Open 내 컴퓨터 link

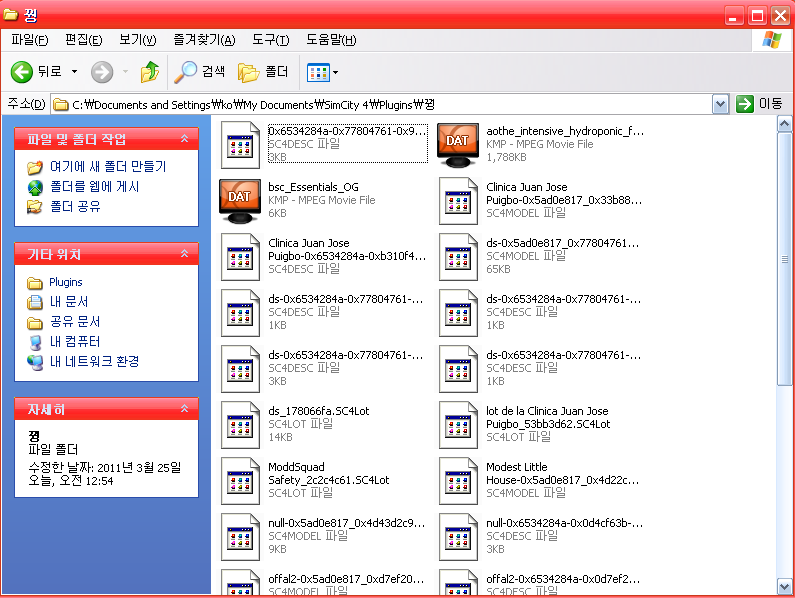75,341
